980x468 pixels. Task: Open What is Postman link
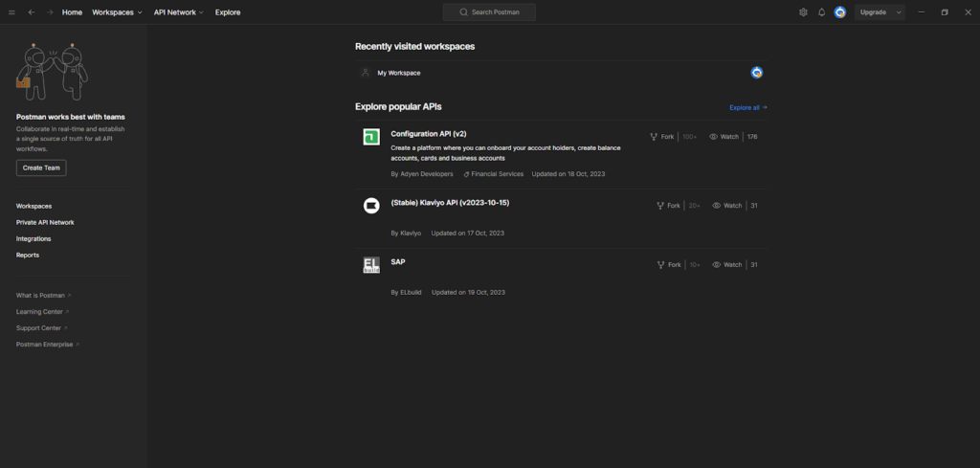click(x=44, y=296)
